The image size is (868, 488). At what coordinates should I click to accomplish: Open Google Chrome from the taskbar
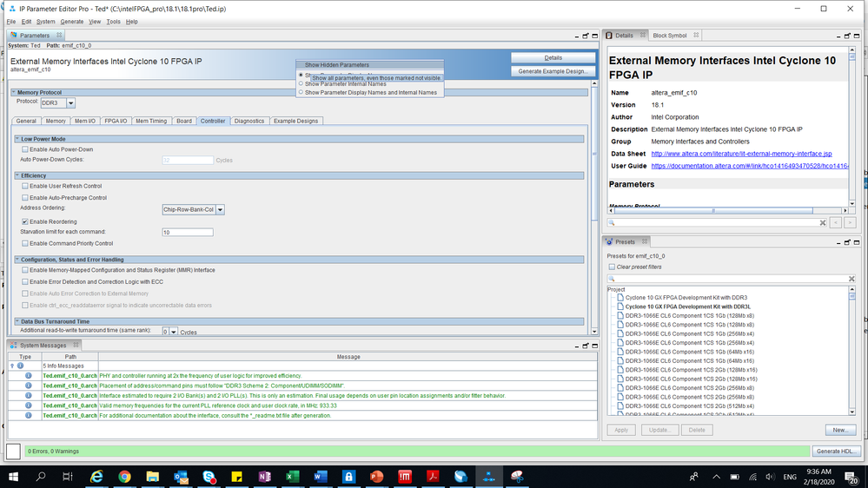pyautogui.click(x=124, y=477)
